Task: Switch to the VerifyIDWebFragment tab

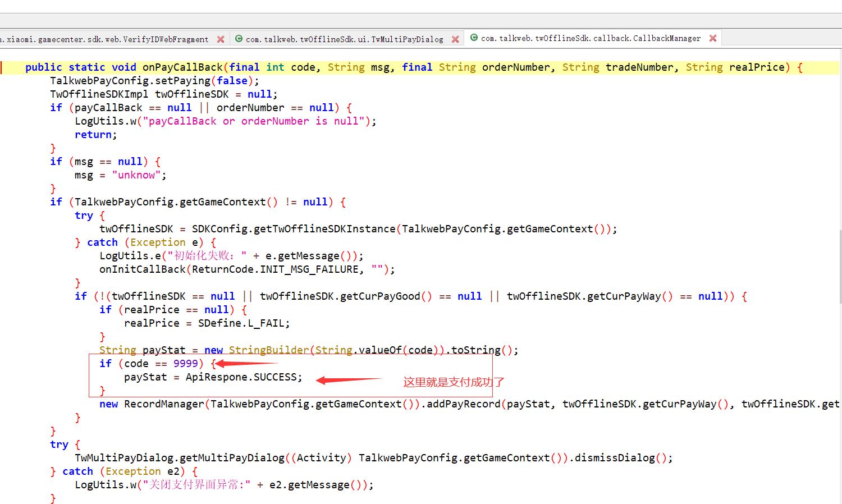Action: click(x=104, y=39)
